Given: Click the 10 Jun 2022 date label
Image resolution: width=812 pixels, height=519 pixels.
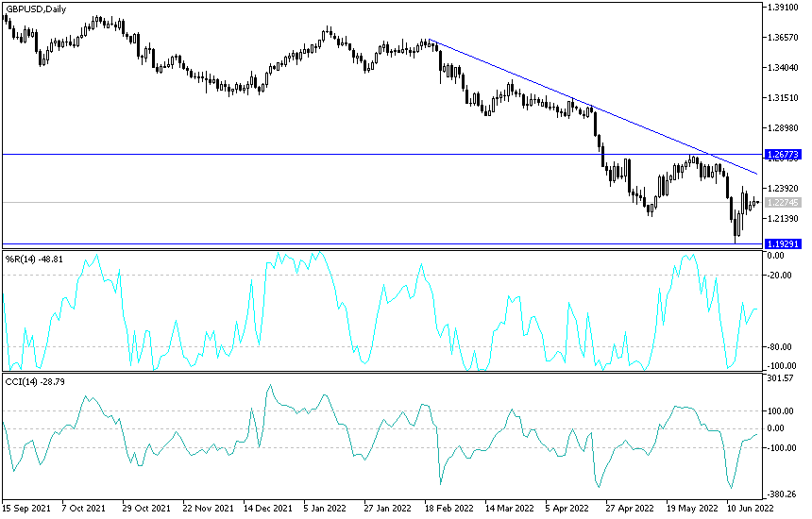Looking at the screenshot, I should [750, 508].
